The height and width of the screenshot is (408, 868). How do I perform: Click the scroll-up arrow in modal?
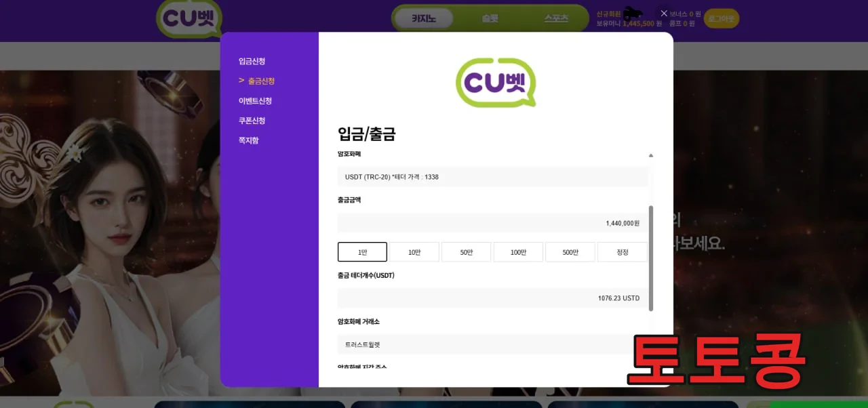[x=651, y=155]
